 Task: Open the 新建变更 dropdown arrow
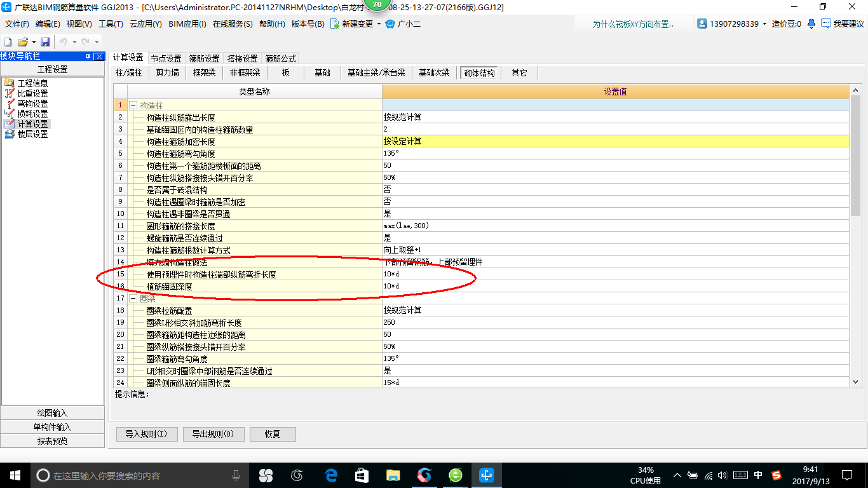[379, 24]
